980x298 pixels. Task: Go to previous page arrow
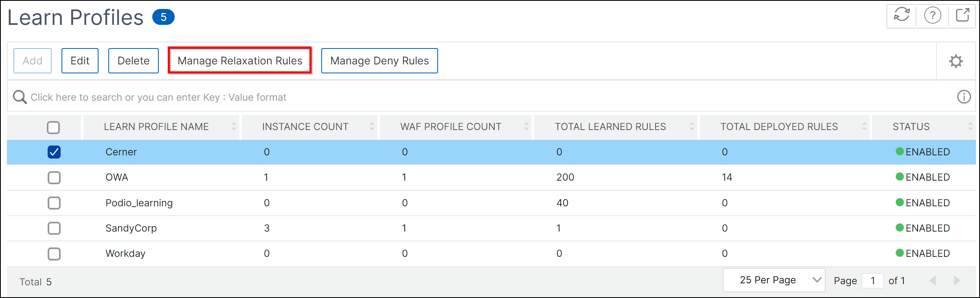point(933,280)
